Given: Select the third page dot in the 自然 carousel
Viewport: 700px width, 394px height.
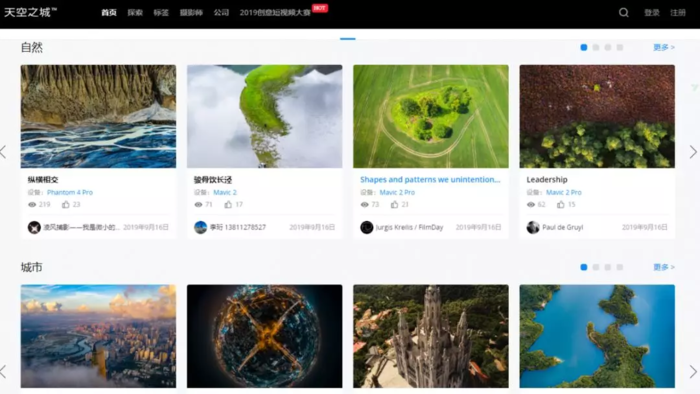Looking at the screenshot, I should click(608, 47).
